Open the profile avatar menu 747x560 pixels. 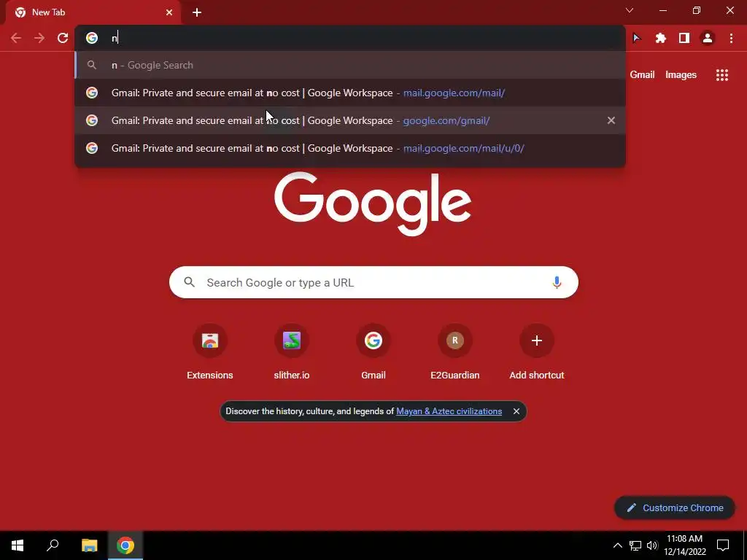pos(708,38)
